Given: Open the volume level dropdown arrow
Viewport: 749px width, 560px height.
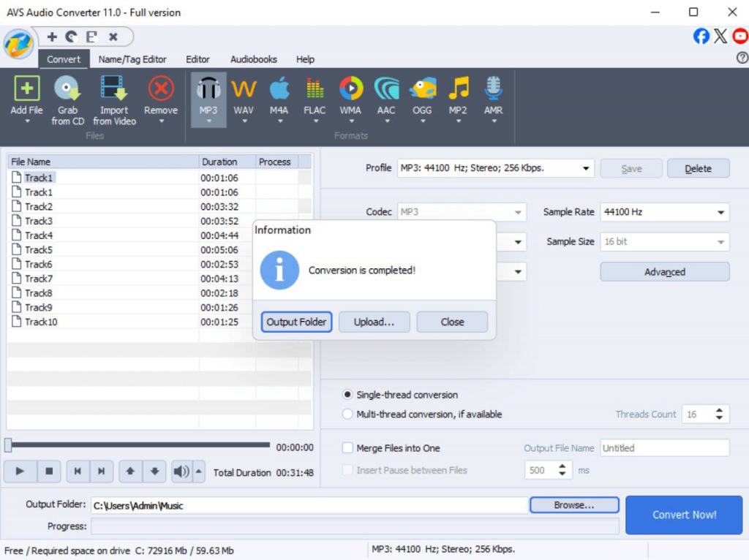Looking at the screenshot, I should 198,472.
